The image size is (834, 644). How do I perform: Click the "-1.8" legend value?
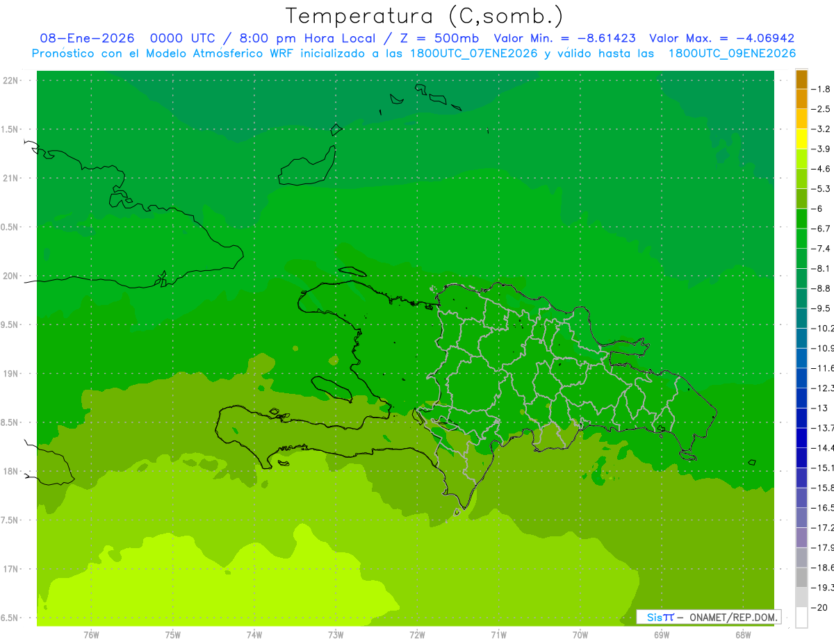(822, 89)
